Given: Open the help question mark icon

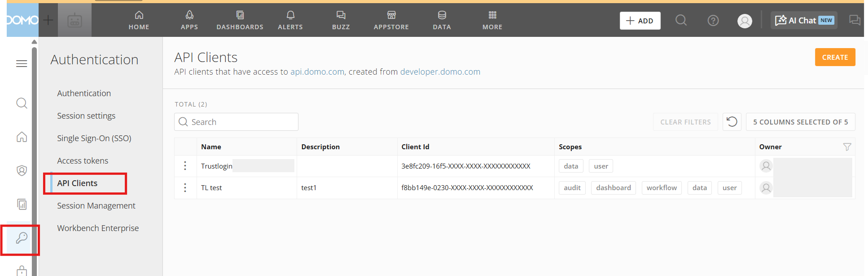Looking at the screenshot, I should (713, 21).
